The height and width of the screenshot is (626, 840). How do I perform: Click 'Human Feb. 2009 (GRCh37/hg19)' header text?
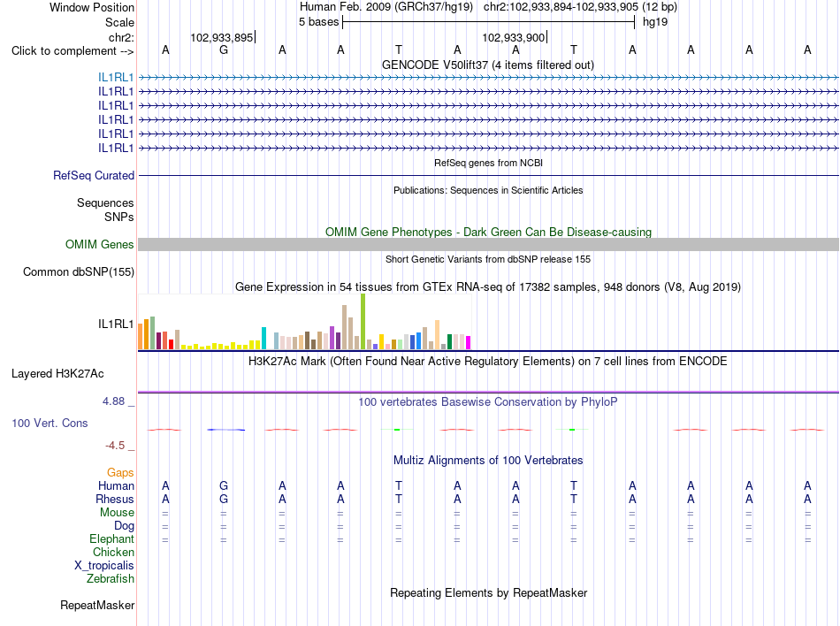[x=386, y=7]
